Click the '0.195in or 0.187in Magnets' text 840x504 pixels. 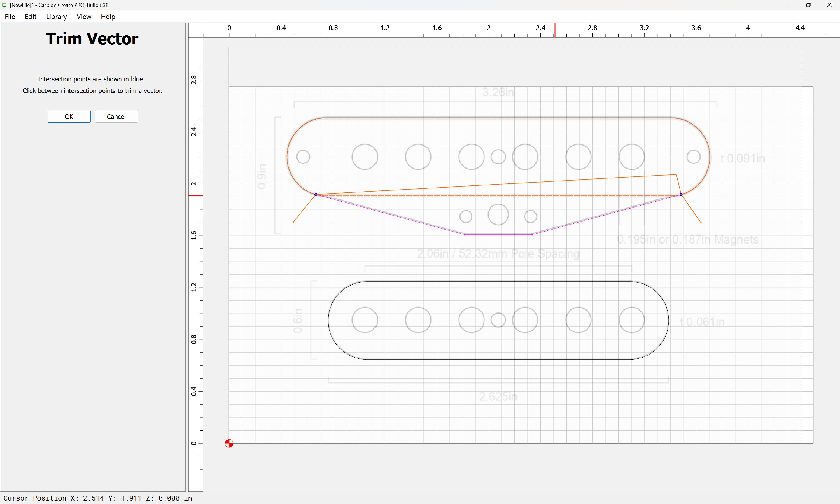(688, 240)
